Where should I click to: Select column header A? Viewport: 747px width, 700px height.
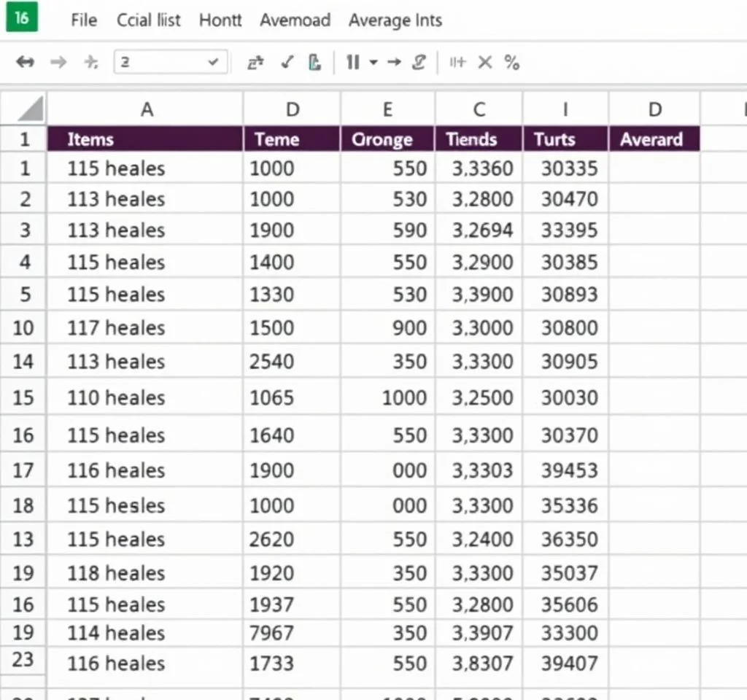click(x=145, y=109)
